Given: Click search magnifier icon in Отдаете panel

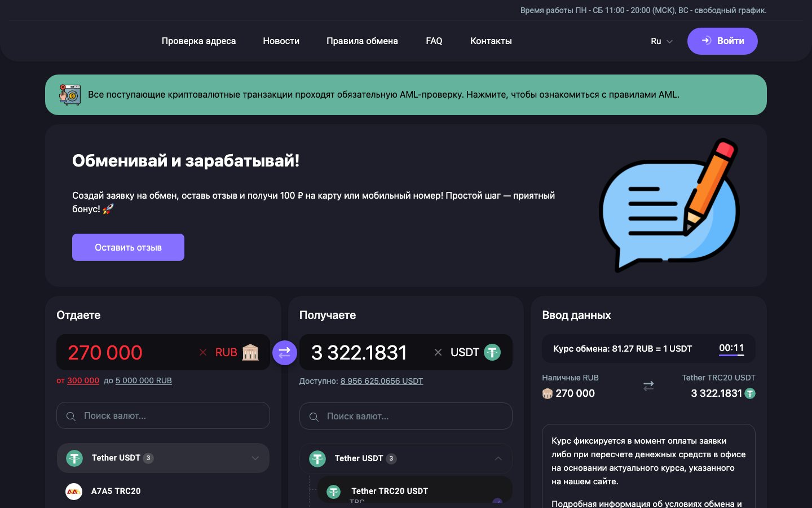Looking at the screenshot, I should click(x=71, y=416).
